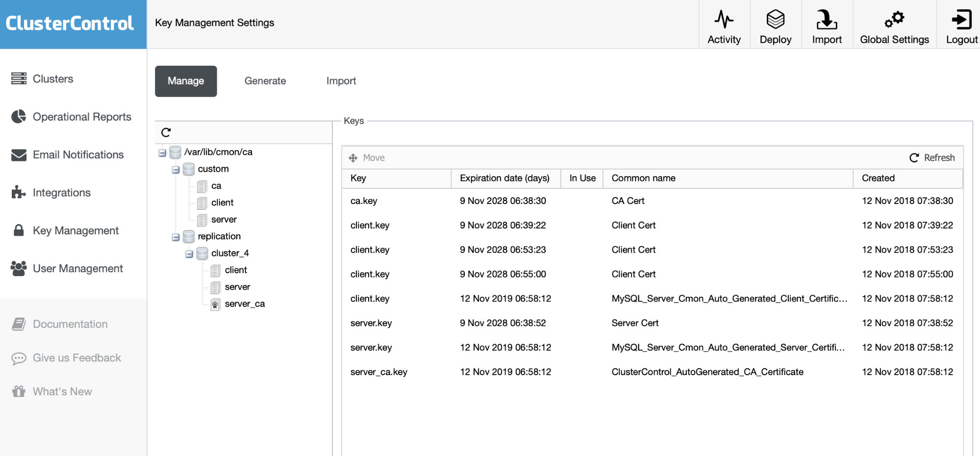The height and width of the screenshot is (456, 980).
Task: Click the file icon beside ca node
Action: [x=202, y=186]
